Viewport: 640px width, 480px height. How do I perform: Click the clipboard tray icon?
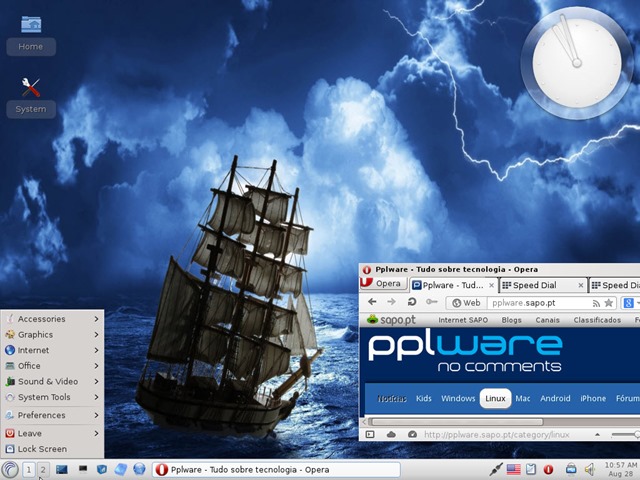(531, 470)
